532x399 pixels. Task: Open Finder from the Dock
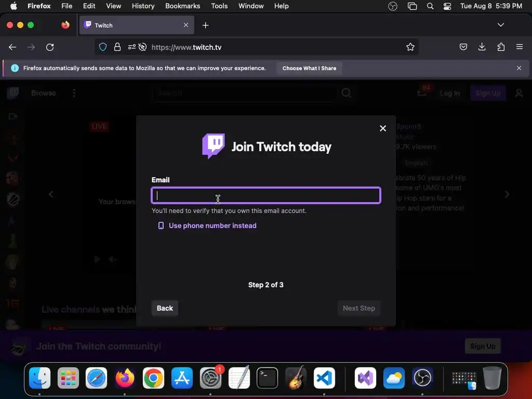point(39,378)
